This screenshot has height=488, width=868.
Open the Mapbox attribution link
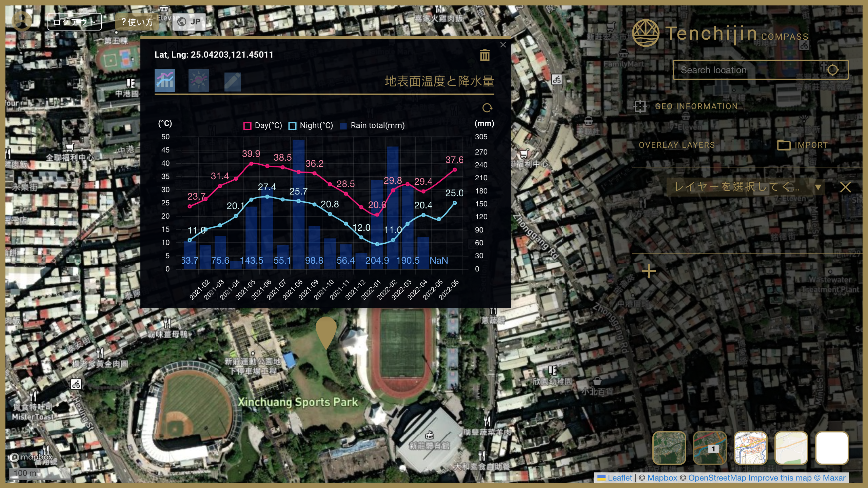(662, 478)
